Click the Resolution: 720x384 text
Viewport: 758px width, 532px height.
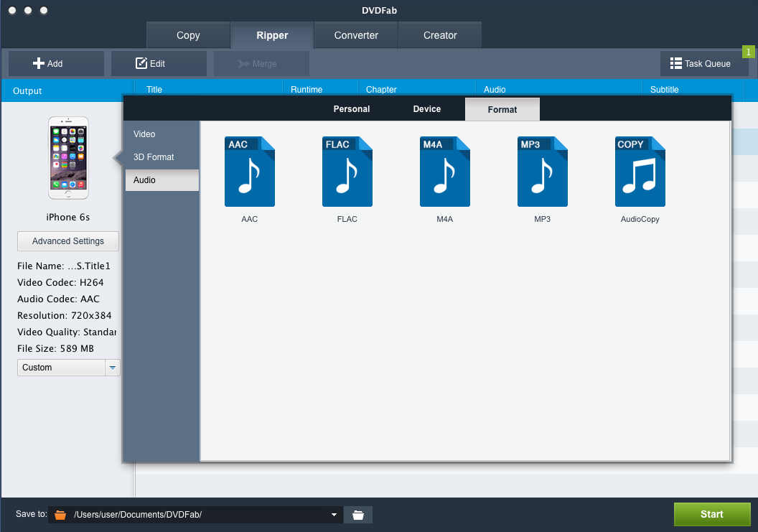[x=65, y=315]
